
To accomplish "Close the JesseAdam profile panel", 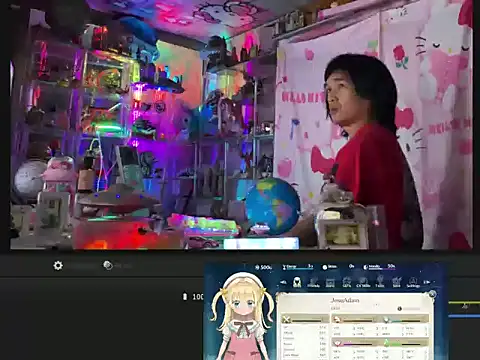I will coord(432,294).
